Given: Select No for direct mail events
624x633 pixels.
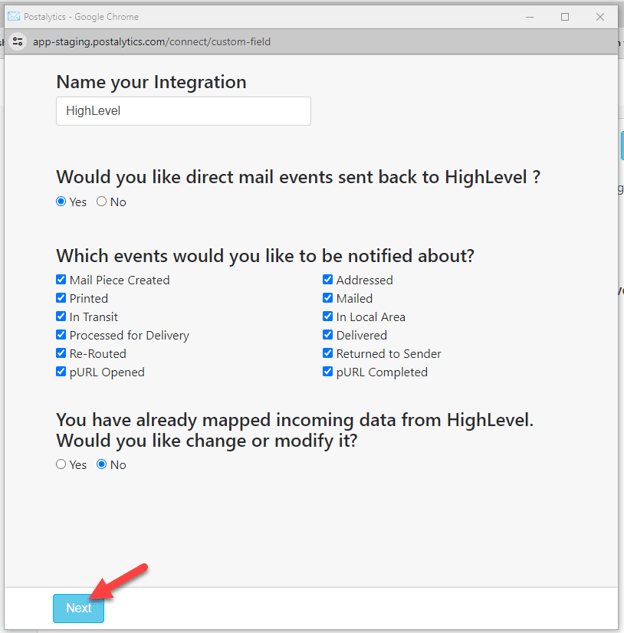Looking at the screenshot, I should pos(101,201).
